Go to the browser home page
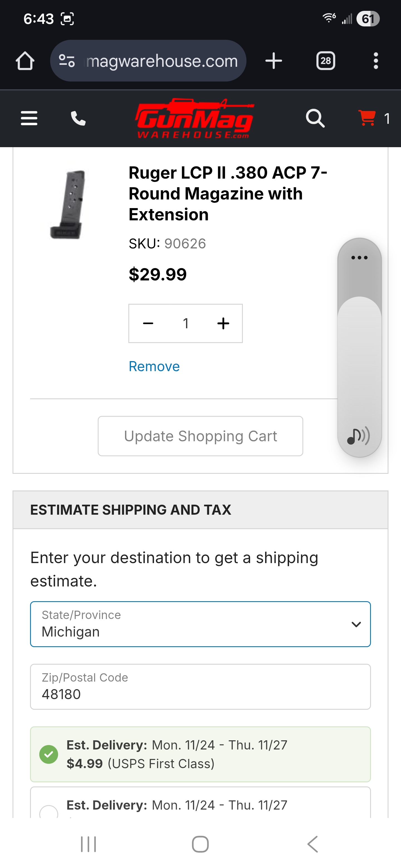The height and width of the screenshot is (868, 401). (x=25, y=61)
